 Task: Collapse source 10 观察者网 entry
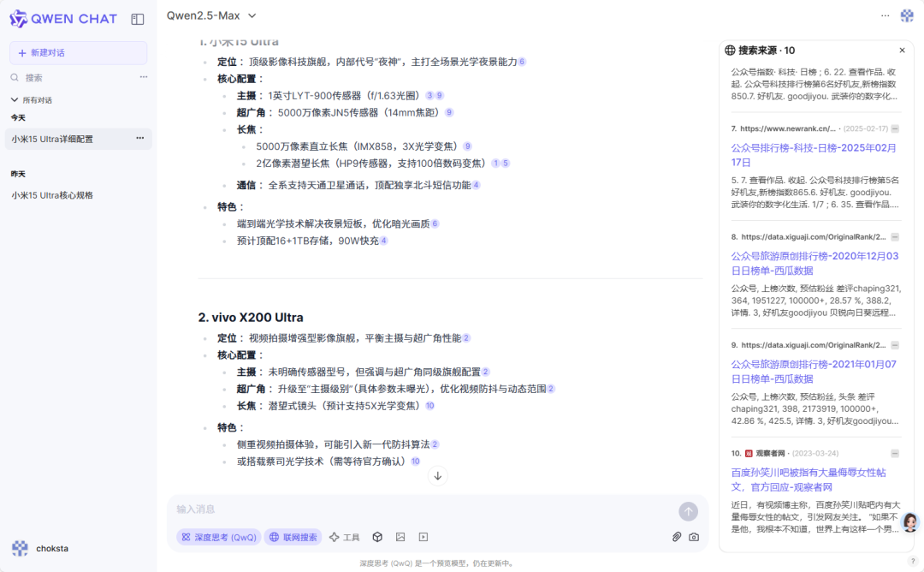(x=895, y=454)
